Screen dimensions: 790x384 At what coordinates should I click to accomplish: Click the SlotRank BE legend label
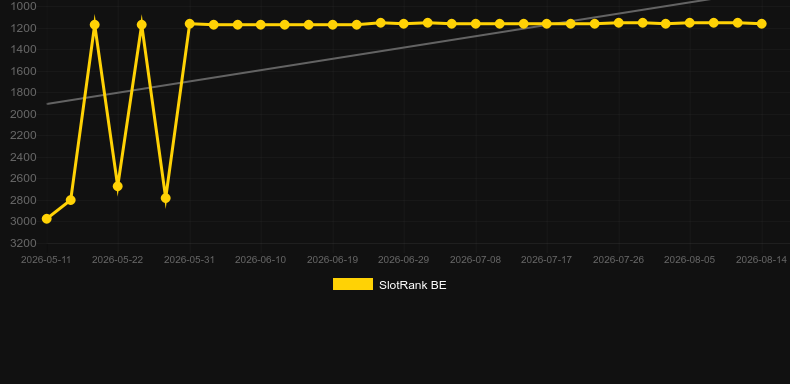pos(413,285)
